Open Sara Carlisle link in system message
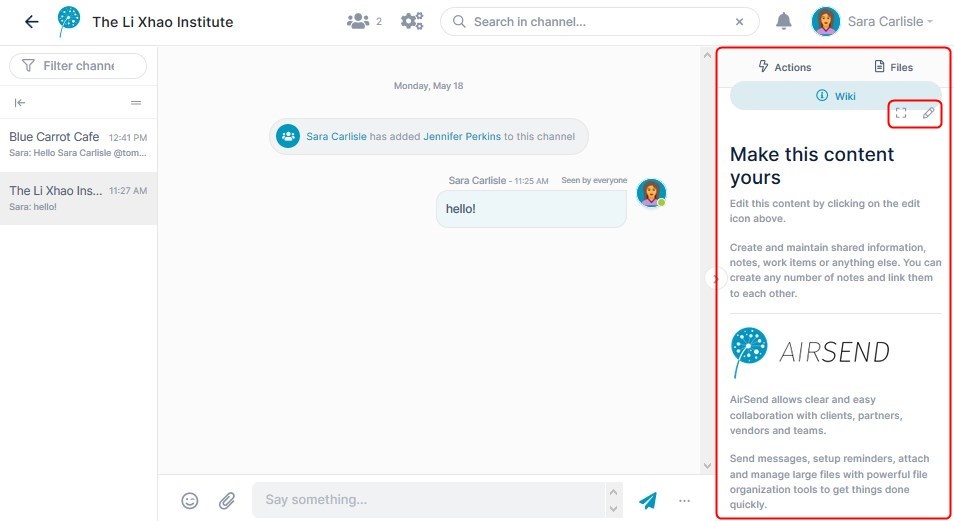This screenshot has height=521, width=954. 336,136
